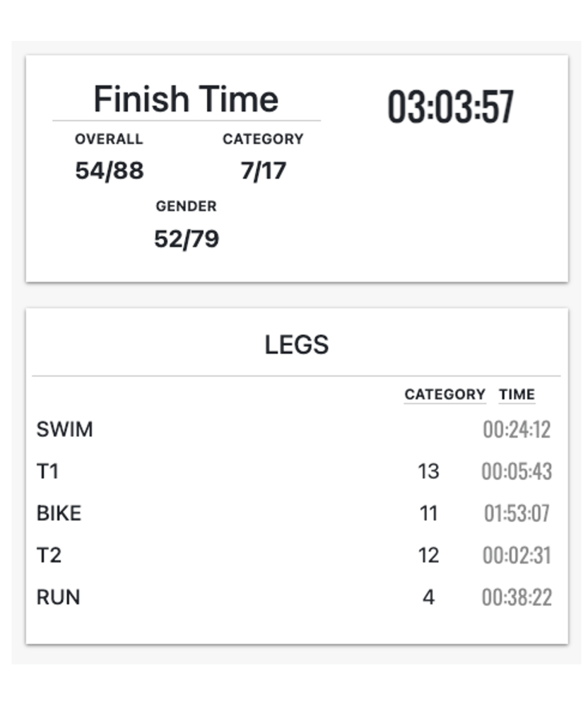Select the GENDER rank label
This screenshot has height=724, width=588.
186,206
